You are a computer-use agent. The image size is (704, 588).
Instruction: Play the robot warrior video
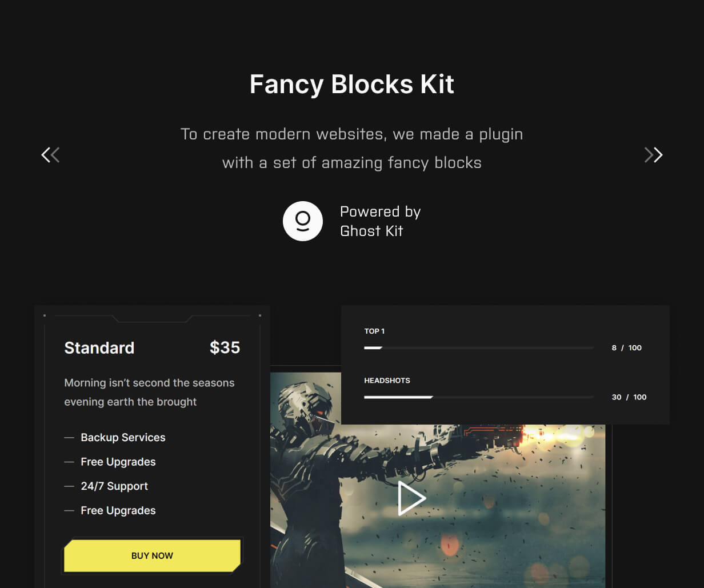click(x=411, y=498)
